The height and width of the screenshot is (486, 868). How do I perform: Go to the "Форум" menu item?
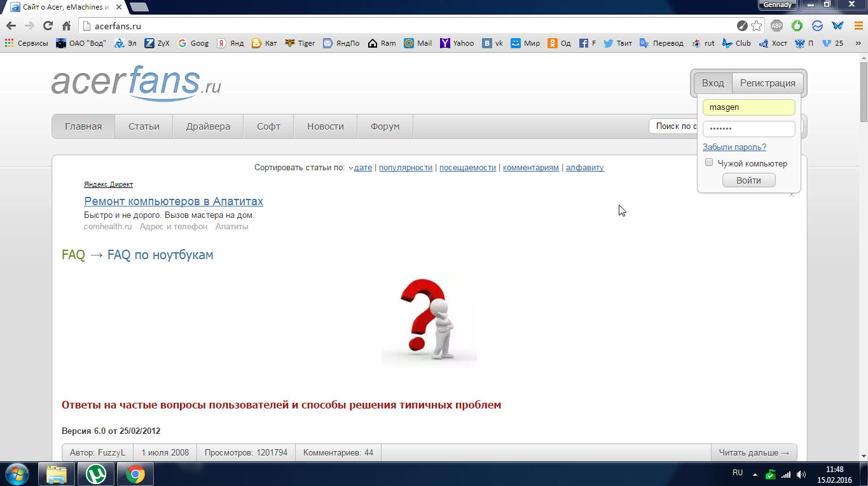pyautogui.click(x=385, y=126)
